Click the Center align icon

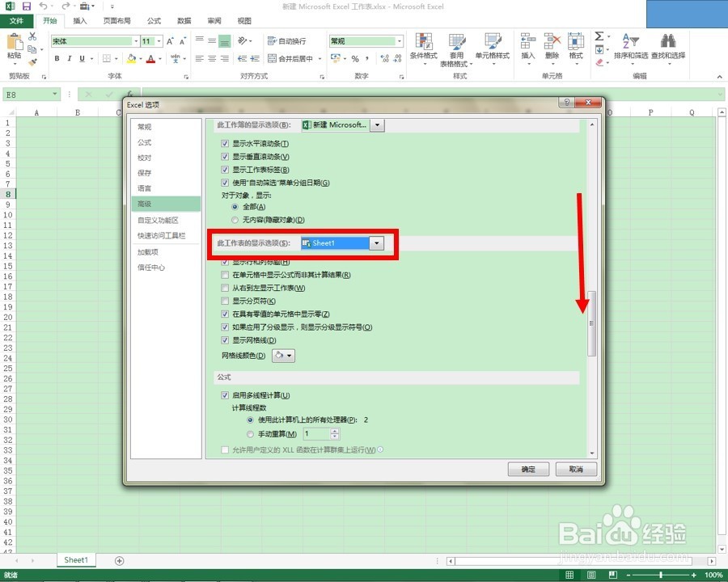click(x=212, y=58)
